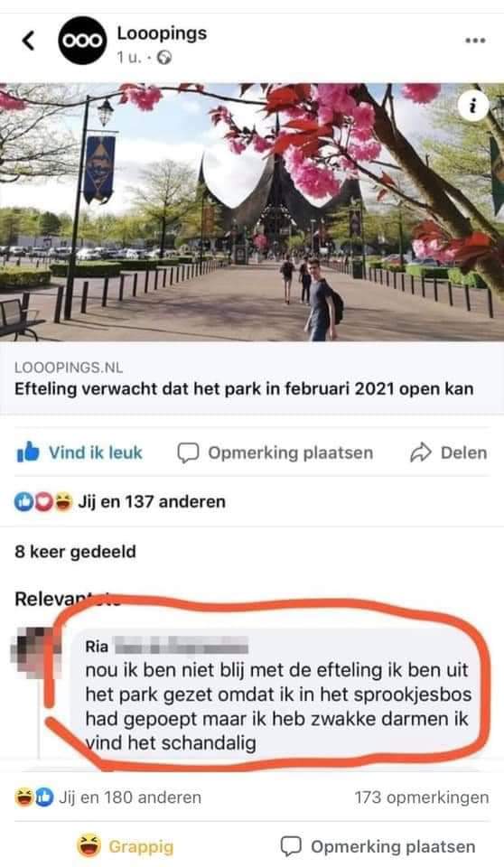Toggle the Grappig haha reaction

[x=126, y=846]
